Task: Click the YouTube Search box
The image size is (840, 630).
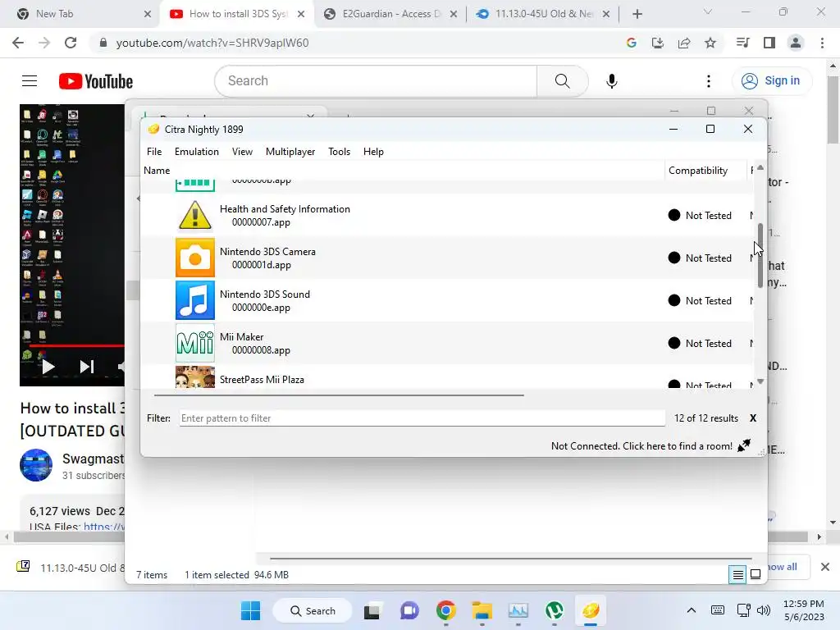Action: point(376,81)
